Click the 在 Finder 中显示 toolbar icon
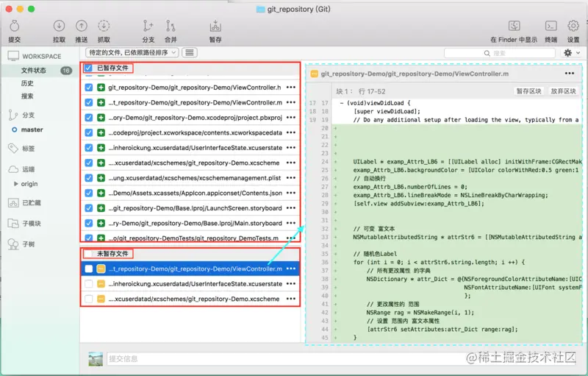 (514, 26)
